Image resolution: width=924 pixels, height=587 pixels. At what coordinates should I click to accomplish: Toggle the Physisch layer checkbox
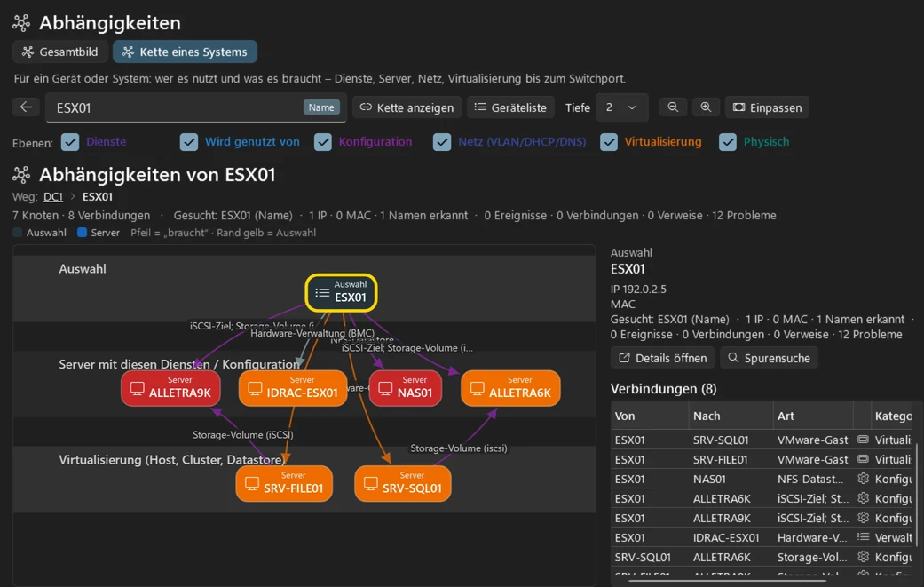[x=728, y=142]
